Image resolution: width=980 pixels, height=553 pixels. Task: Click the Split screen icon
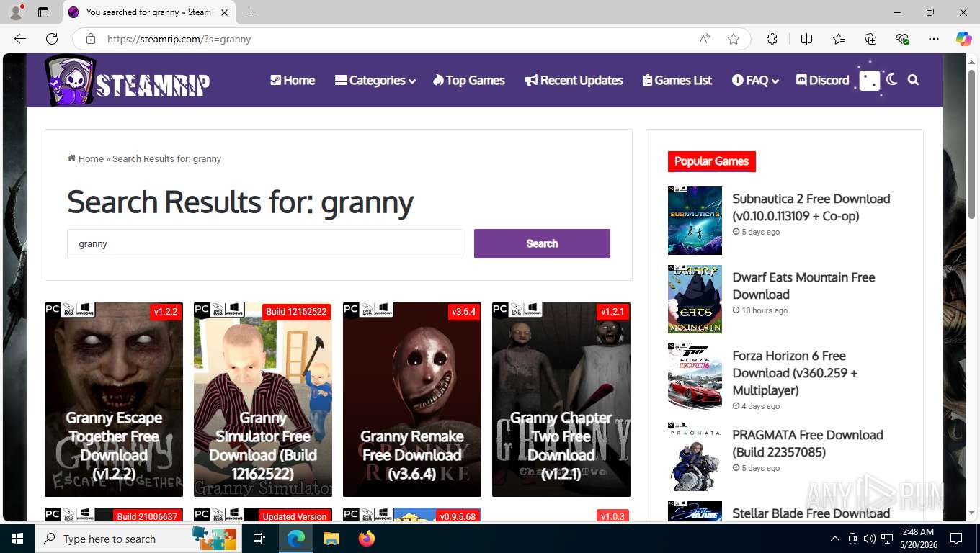tap(806, 39)
